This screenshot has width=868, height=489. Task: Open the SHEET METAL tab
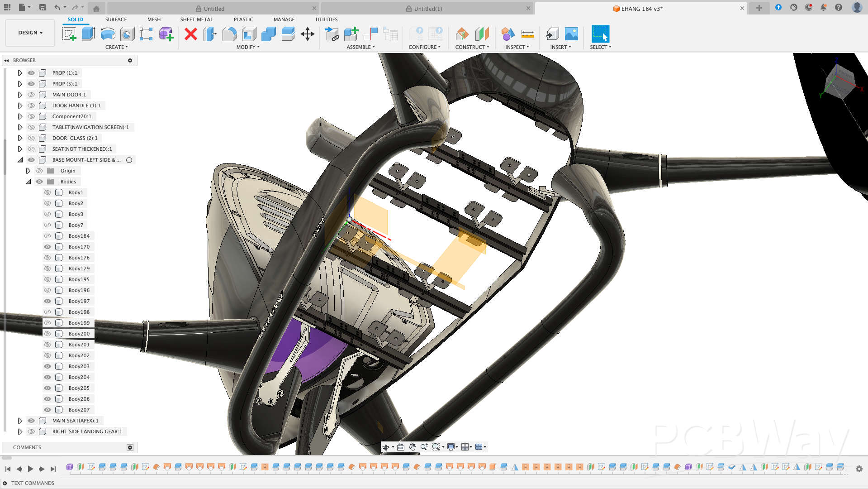pyautogui.click(x=196, y=19)
